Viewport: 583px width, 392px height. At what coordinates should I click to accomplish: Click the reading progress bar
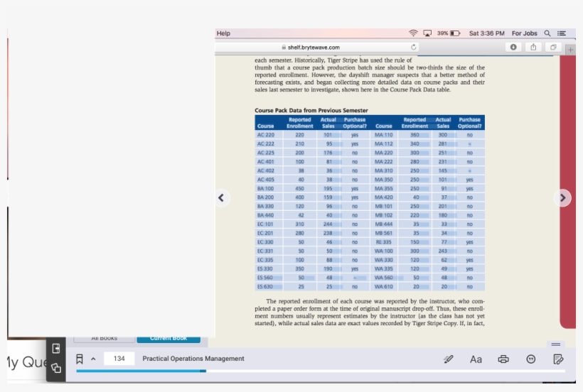[x=321, y=371]
